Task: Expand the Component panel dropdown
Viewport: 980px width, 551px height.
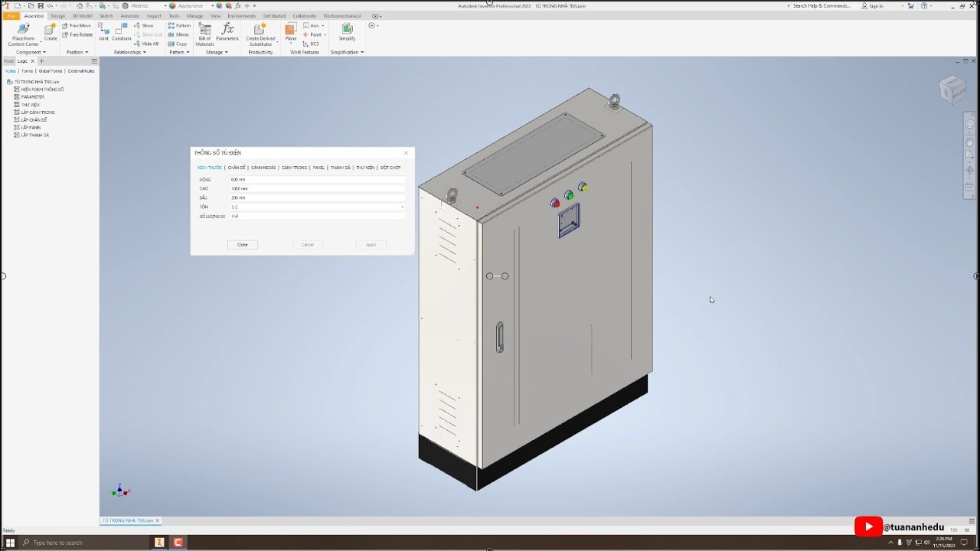Action: tap(31, 52)
